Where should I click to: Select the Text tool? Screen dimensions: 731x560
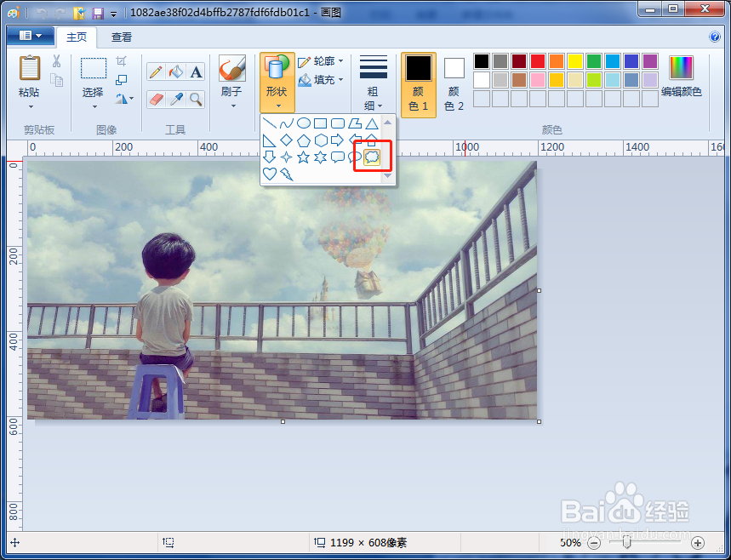tap(196, 71)
